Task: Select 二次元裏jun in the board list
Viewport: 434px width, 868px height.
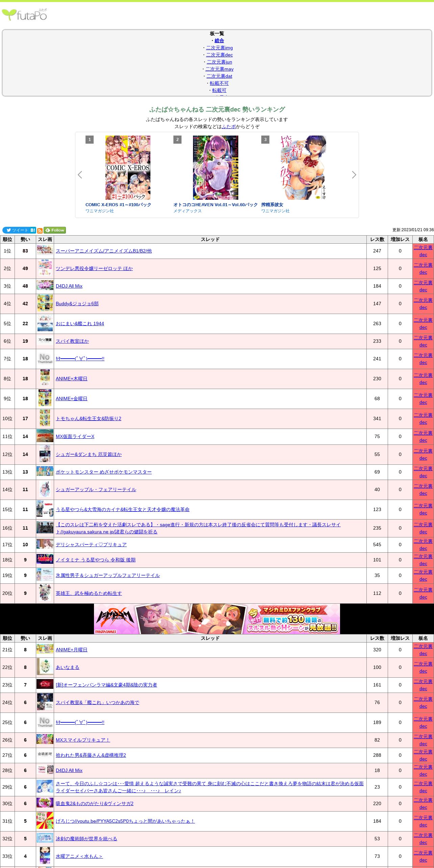Action: coord(219,62)
